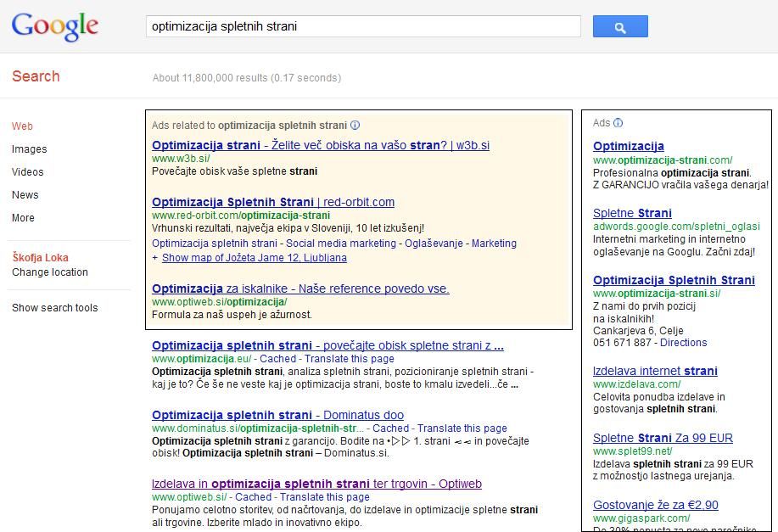Open 'Gostovanje že za €2,90' ad

tap(655, 505)
